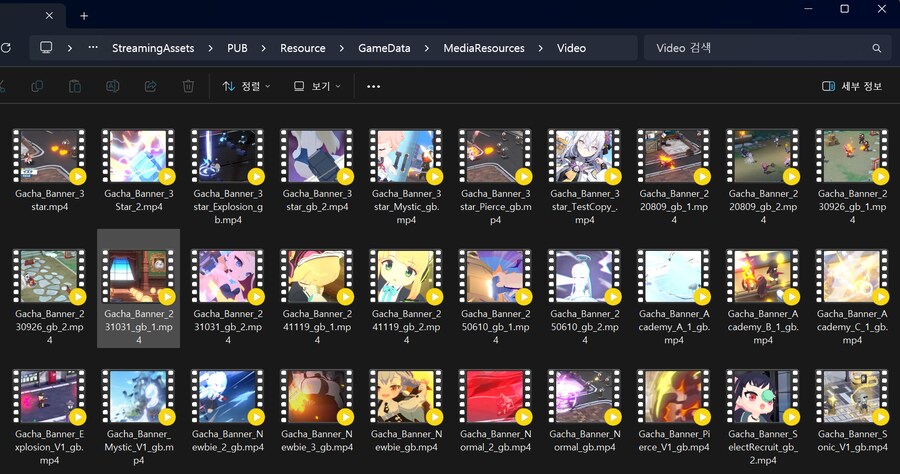Open the 보기 view dropdown
The image size is (900, 474).
tap(317, 86)
